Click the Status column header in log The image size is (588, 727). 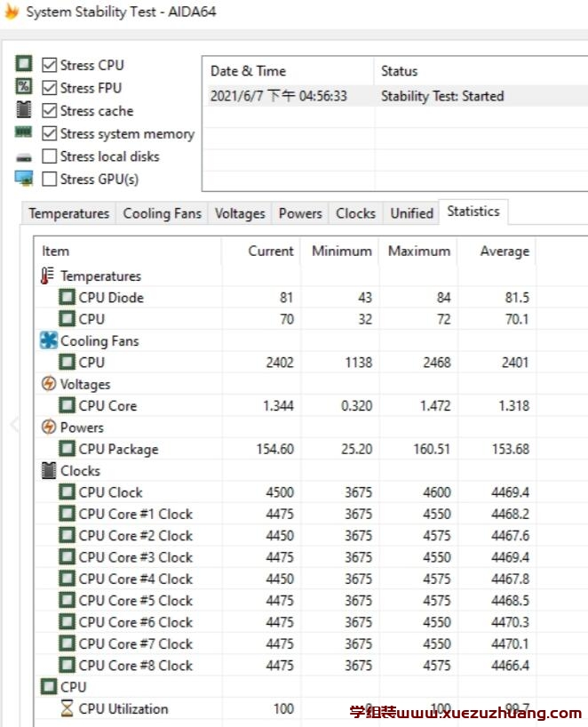[481, 71]
